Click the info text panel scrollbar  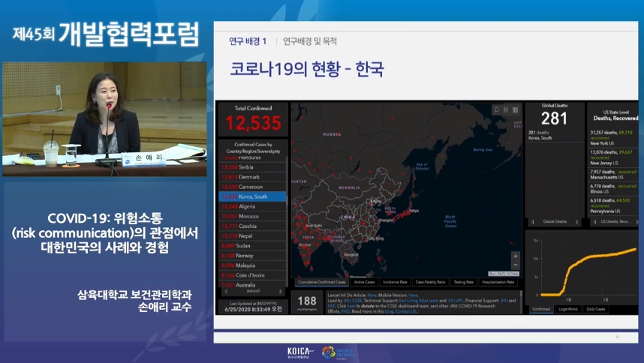(x=521, y=302)
